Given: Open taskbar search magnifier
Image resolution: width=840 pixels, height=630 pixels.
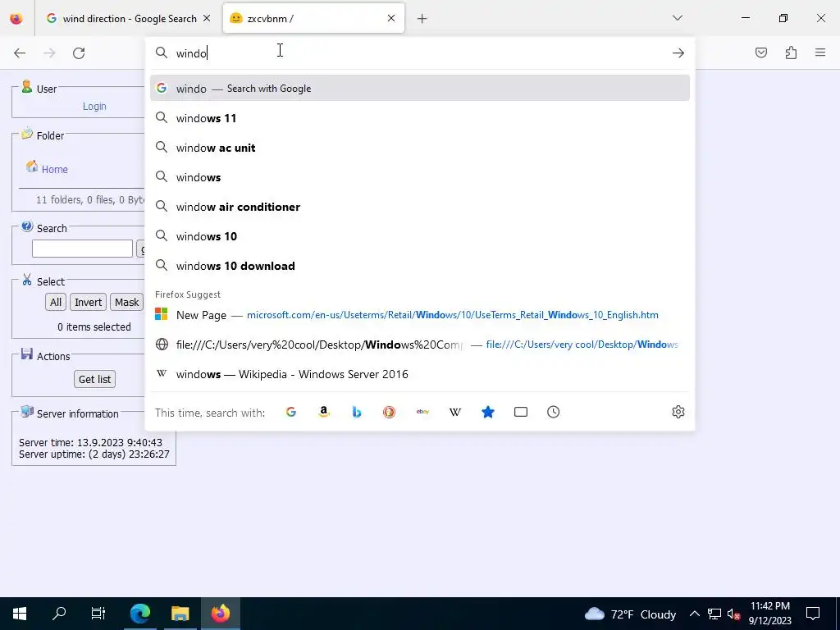Looking at the screenshot, I should 59,614.
